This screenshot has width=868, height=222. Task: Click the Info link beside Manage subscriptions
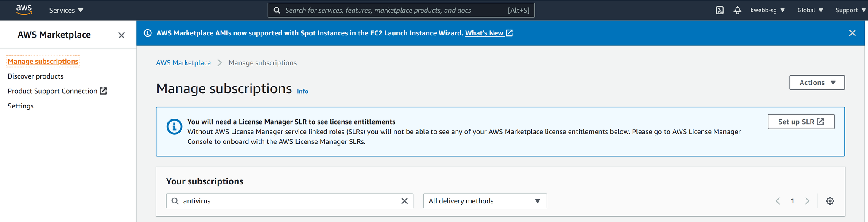click(302, 91)
